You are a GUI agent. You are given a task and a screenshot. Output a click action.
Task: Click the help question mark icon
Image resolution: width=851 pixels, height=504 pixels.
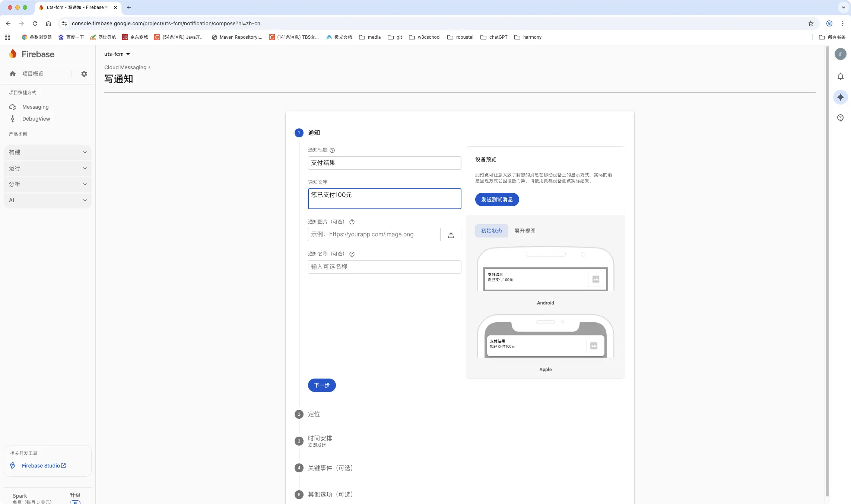pyautogui.click(x=840, y=118)
